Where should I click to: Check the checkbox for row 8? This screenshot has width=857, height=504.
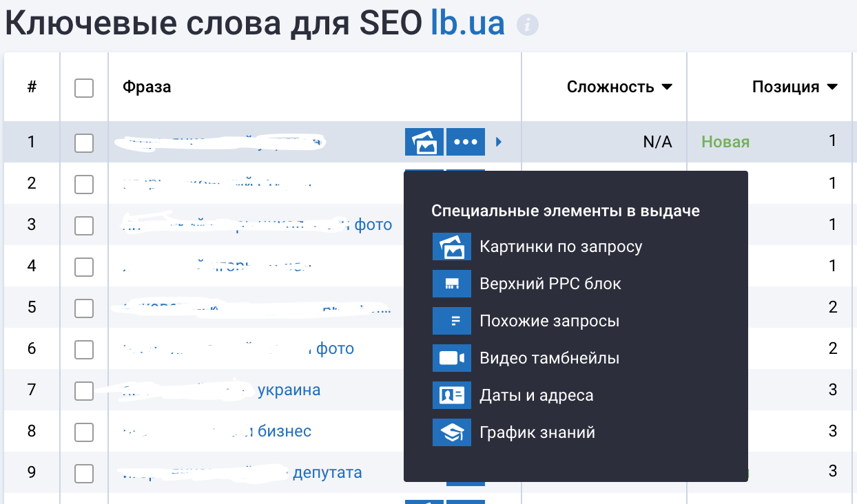[x=84, y=432]
